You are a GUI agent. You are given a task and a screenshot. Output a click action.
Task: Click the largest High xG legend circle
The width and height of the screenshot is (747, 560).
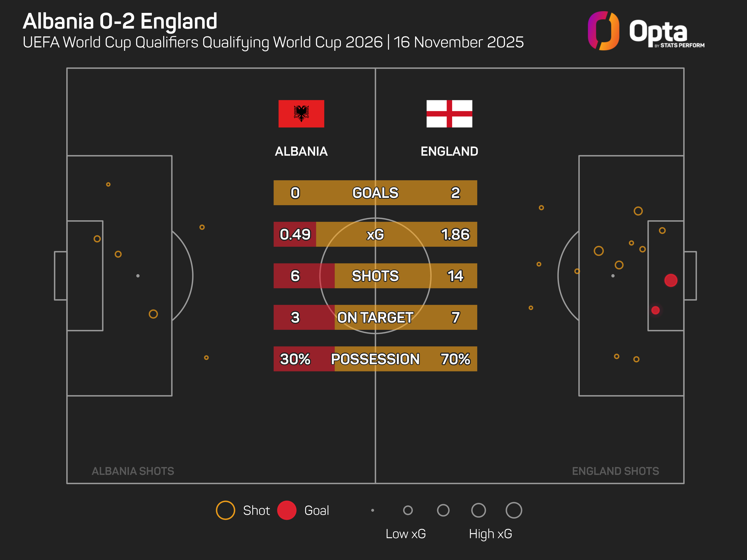coord(514,510)
